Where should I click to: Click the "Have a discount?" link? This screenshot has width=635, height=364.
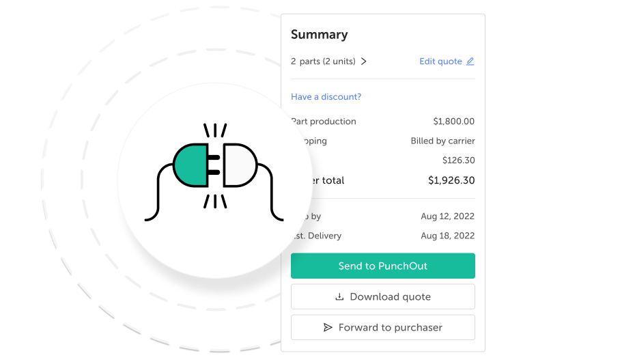coord(326,97)
